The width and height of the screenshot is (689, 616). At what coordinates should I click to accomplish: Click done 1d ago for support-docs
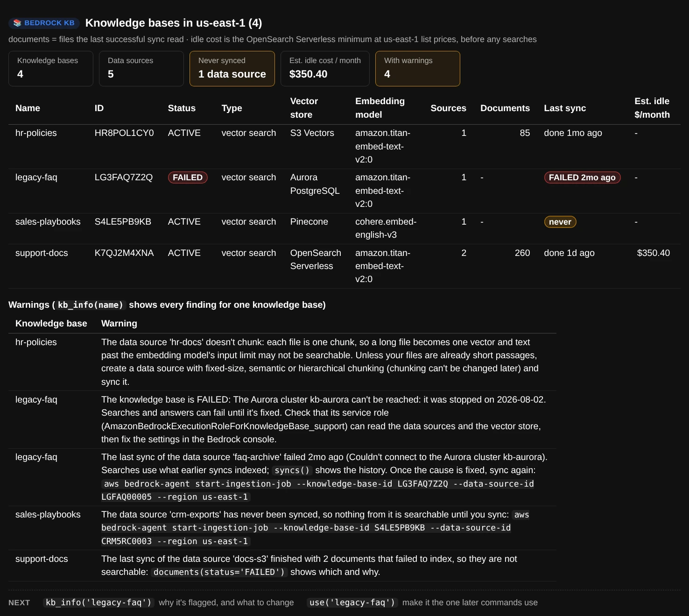point(569,253)
